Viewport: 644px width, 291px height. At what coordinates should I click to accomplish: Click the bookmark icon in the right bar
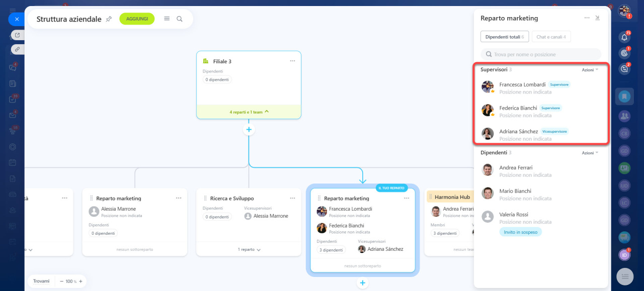pyautogui.click(x=624, y=96)
